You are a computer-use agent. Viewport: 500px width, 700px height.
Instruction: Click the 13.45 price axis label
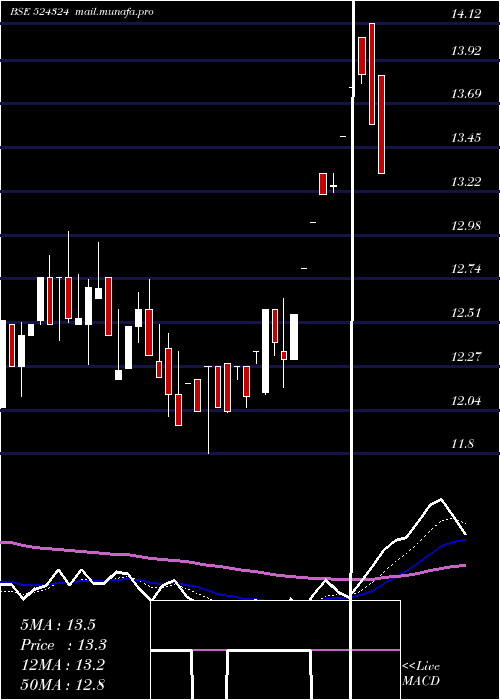(x=466, y=138)
